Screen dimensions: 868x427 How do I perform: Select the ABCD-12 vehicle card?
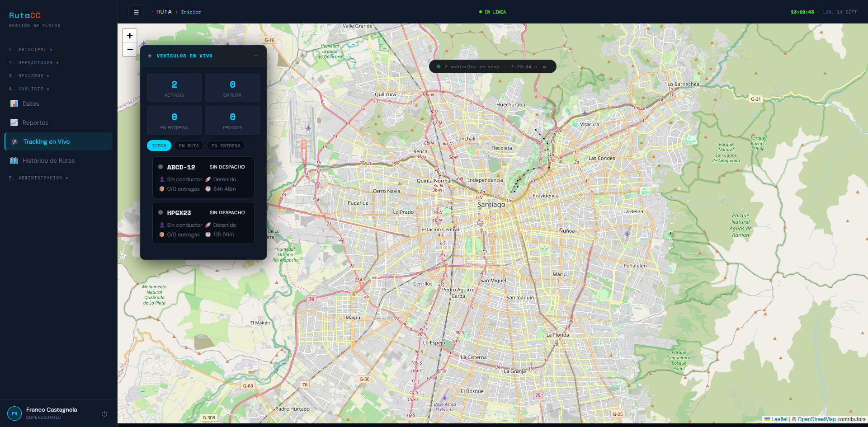point(203,177)
